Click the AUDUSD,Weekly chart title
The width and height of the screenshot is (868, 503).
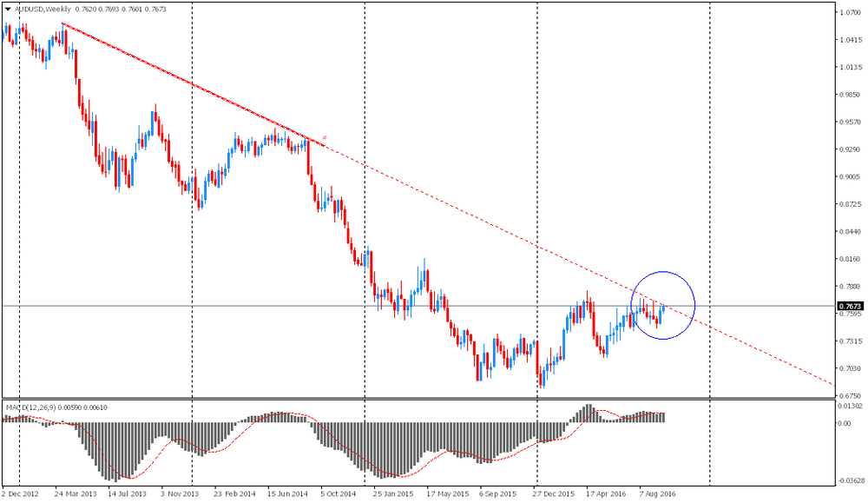click(43, 9)
